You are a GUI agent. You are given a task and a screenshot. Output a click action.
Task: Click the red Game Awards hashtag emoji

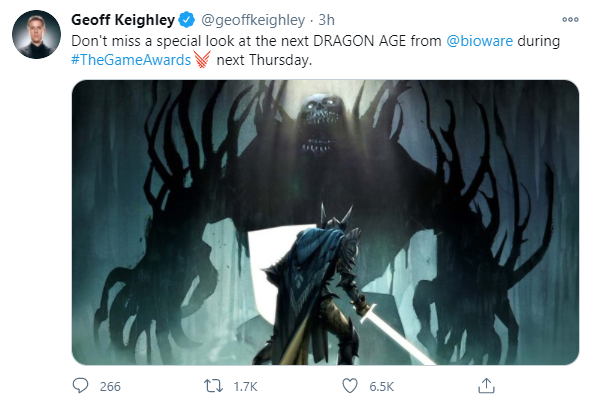tap(202, 59)
